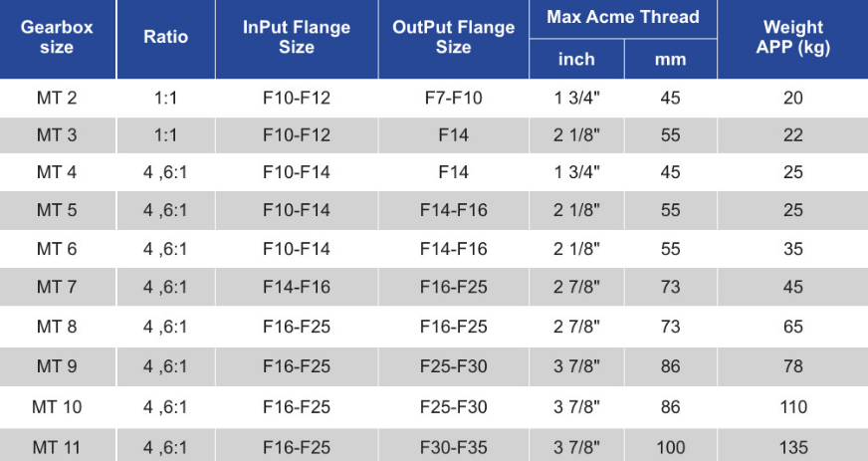The image size is (868, 461).
Task: Click the mm sub-column header
Action: click(670, 59)
